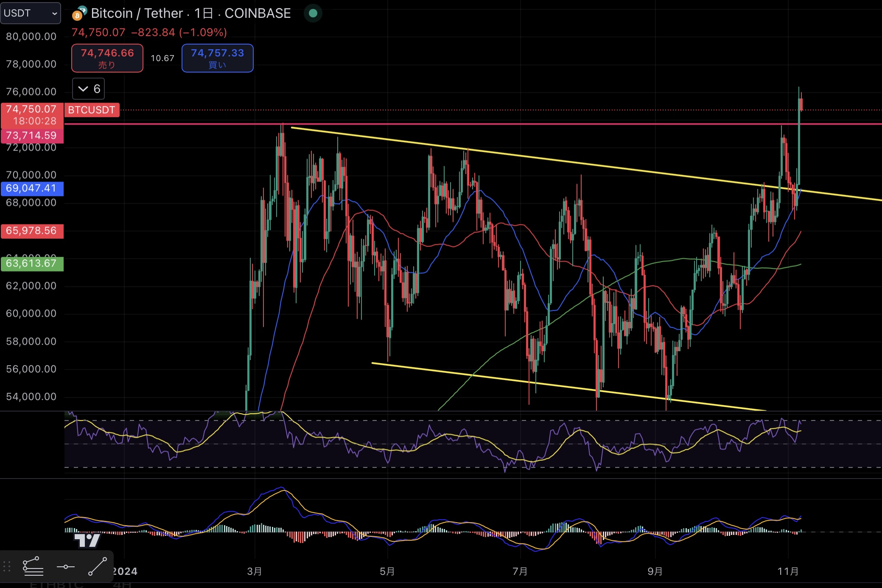This screenshot has width=882, height=588.
Task: Click the red 65,978.56 moving average label
Action: pyautogui.click(x=32, y=231)
